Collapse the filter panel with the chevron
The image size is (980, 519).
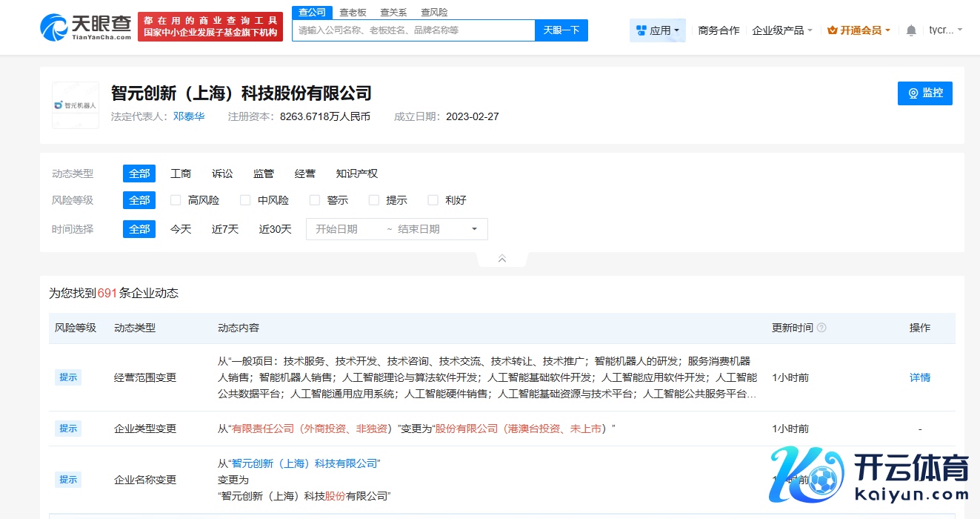pos(501,259)
